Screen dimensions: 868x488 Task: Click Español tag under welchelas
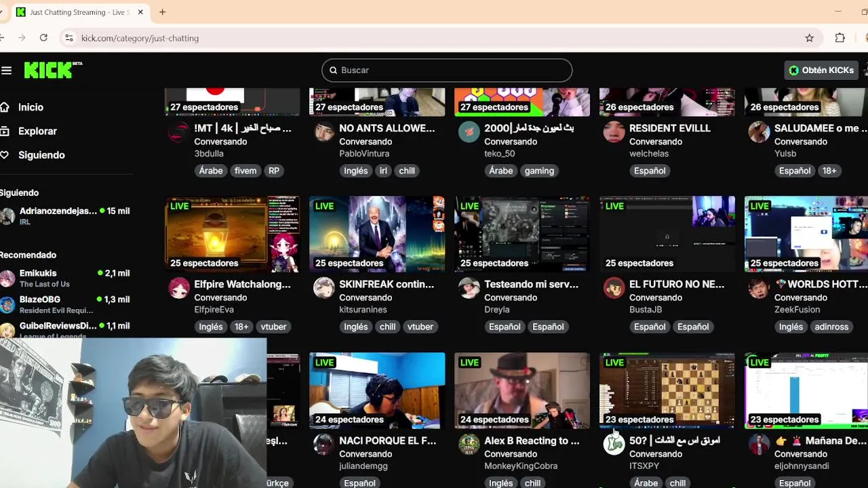pos(650,171)
